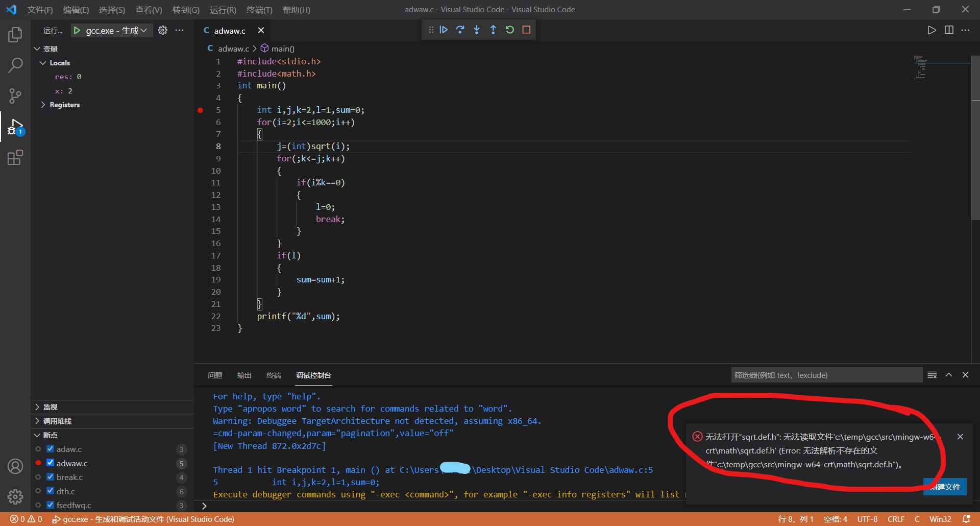Split the editor to the right

tap(949, 30)
